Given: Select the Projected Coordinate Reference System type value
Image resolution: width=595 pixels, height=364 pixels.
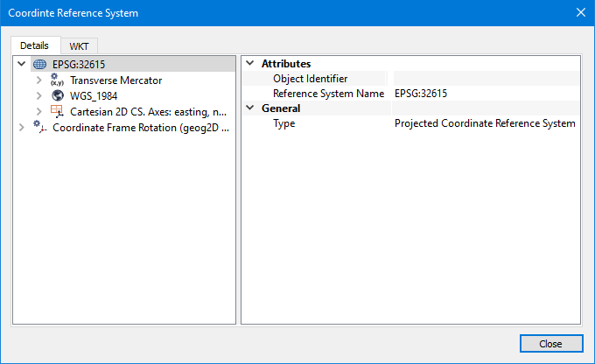Looking at the screenshot, I should click(x=486, y=123).
